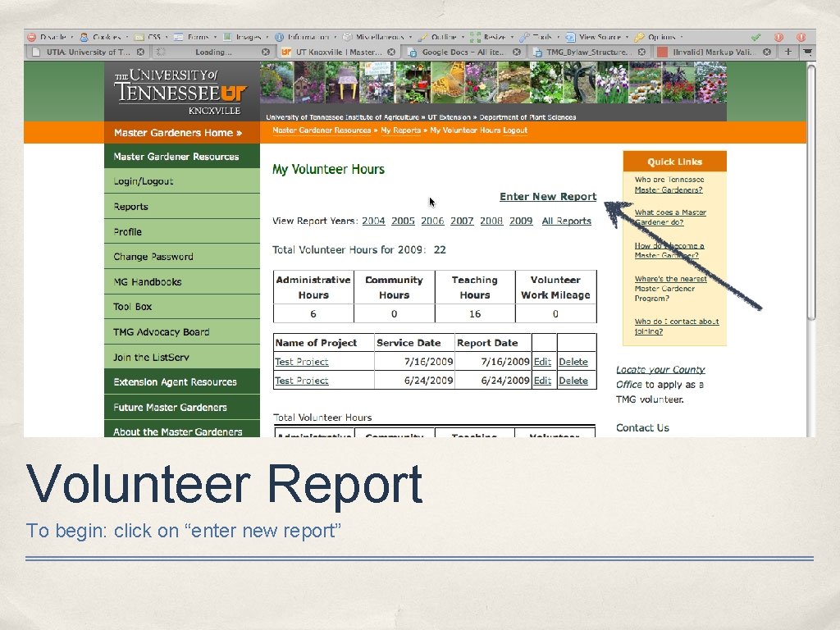The height and width of the screenshot is (630, 840).
Task: Close the TMG_Bylaw_Structure tab
Action: [x=641, y=52]
